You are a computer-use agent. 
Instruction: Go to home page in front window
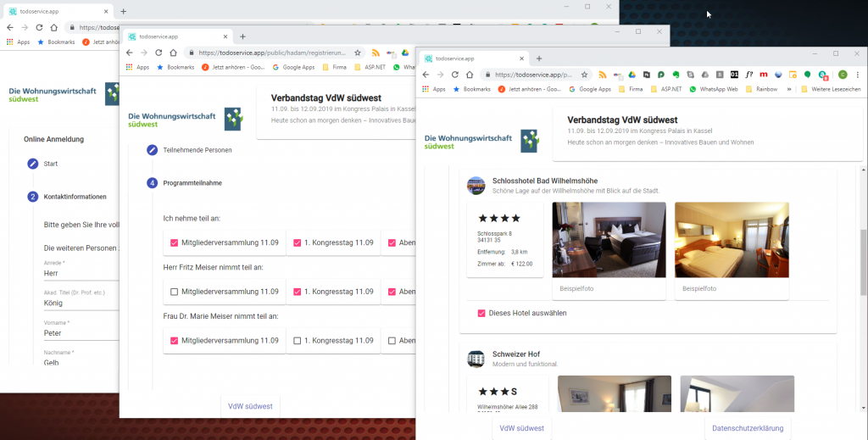(470, 75)
